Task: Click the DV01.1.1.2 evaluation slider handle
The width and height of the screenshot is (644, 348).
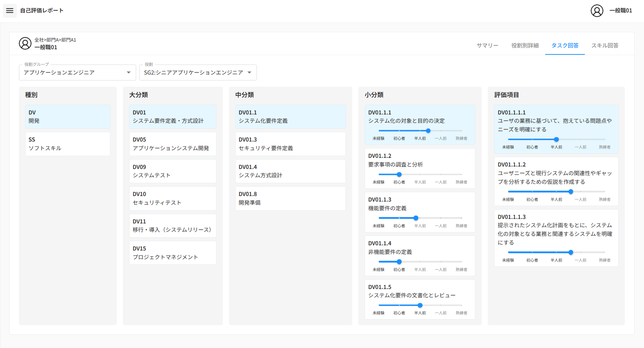Action: [x=571, y=192]
